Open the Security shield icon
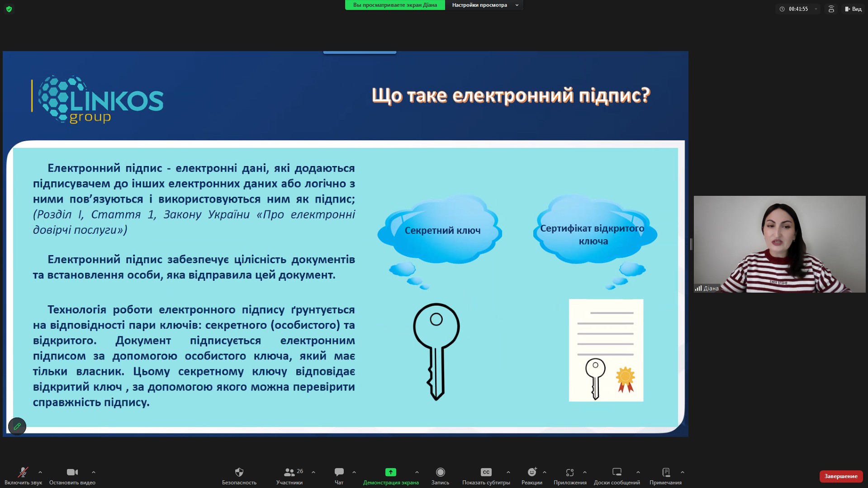Screen dimensions: 868x488 click(x=239, y=473)
